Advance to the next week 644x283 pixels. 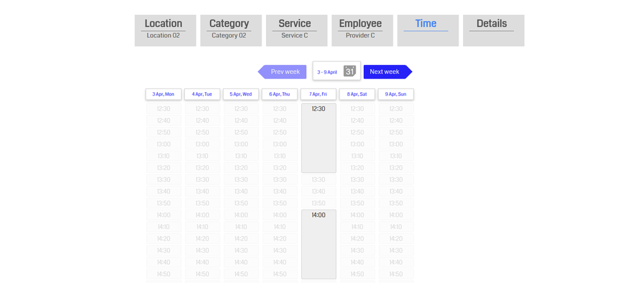(386, 72)
